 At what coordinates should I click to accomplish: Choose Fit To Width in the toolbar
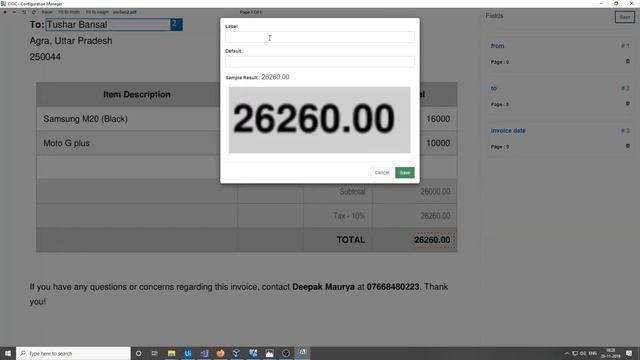(69, 12)
